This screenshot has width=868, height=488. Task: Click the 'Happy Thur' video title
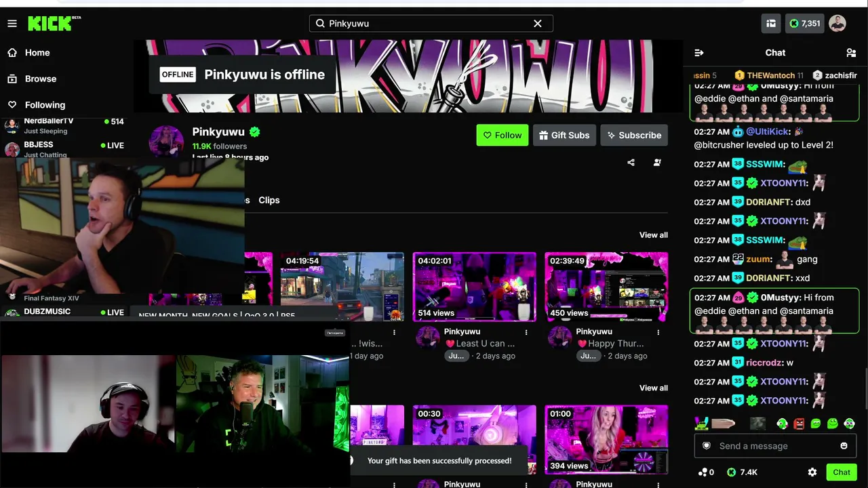coord(611,344)
